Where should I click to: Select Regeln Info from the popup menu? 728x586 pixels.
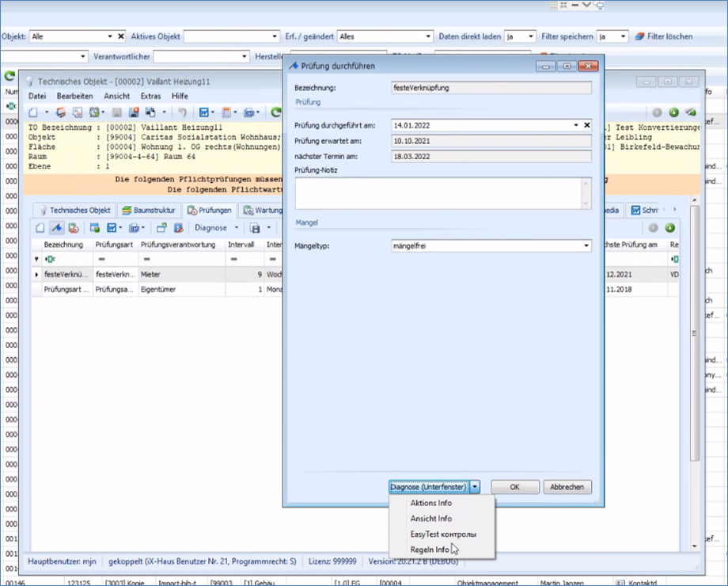(430, 550)
